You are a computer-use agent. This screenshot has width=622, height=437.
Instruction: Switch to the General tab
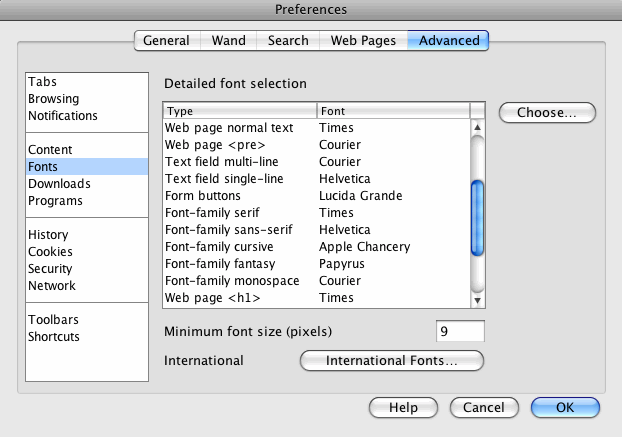(x=167, y=40)
